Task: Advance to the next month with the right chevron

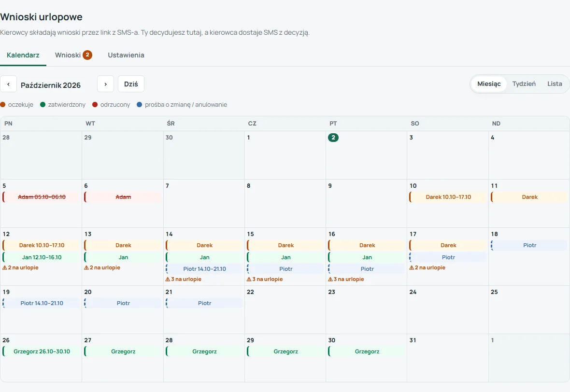Action: coord(105,84)
